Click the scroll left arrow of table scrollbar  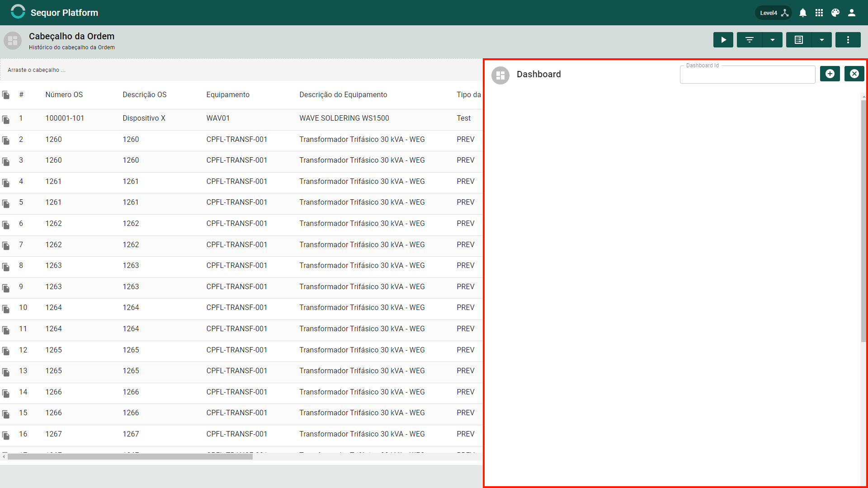click(x=4, y=457)
